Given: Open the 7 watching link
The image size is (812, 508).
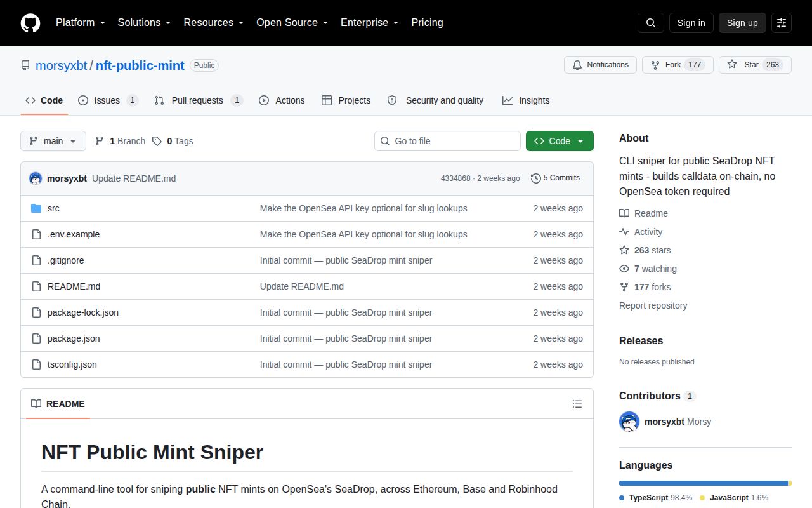Looking at the screenshot, I should (648, 269).
